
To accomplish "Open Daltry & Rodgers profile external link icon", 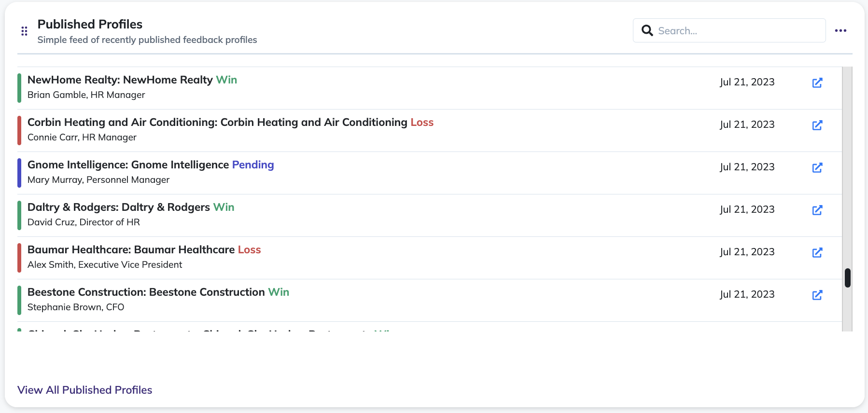I will click(817, 210).
